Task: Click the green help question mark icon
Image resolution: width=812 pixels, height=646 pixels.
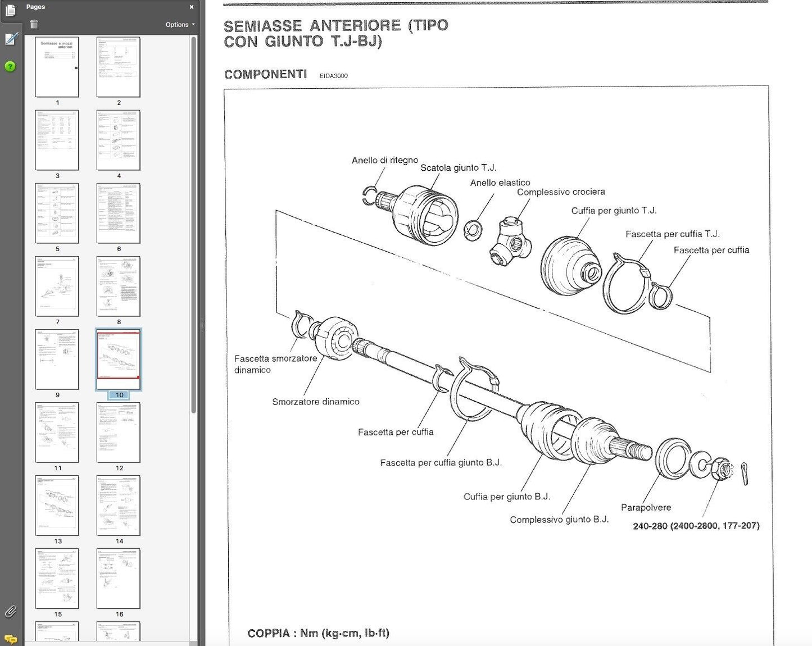Action: (x=10, y=67)
